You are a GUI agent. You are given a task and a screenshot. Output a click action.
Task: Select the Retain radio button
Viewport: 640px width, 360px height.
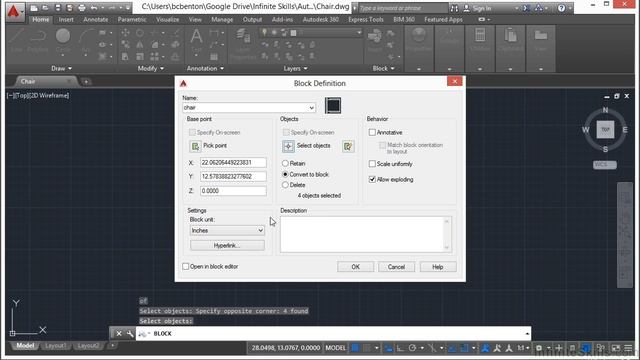(x=285, y=163)
